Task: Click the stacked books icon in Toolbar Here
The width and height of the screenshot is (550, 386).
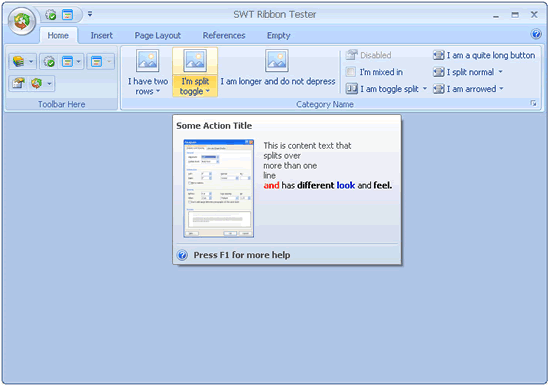Action: [x=18, y=62]
